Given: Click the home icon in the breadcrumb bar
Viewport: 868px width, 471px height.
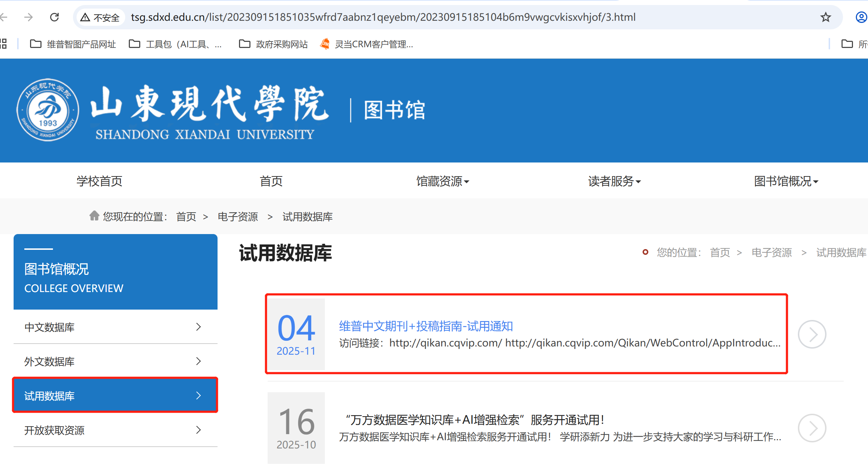Looking at the screenshot, I should [x=94, y=216].
